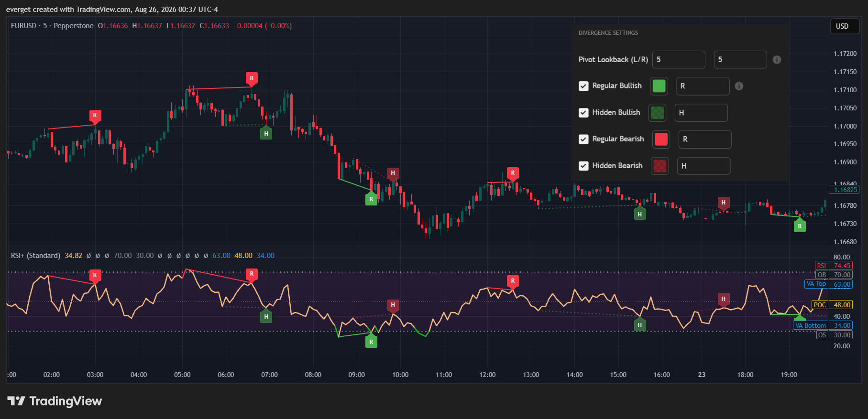Click the green H marker near 07:00 in RSI pane
Image resolution: width=868 pixels, height=419 pixels.
(x=266, y=315)
